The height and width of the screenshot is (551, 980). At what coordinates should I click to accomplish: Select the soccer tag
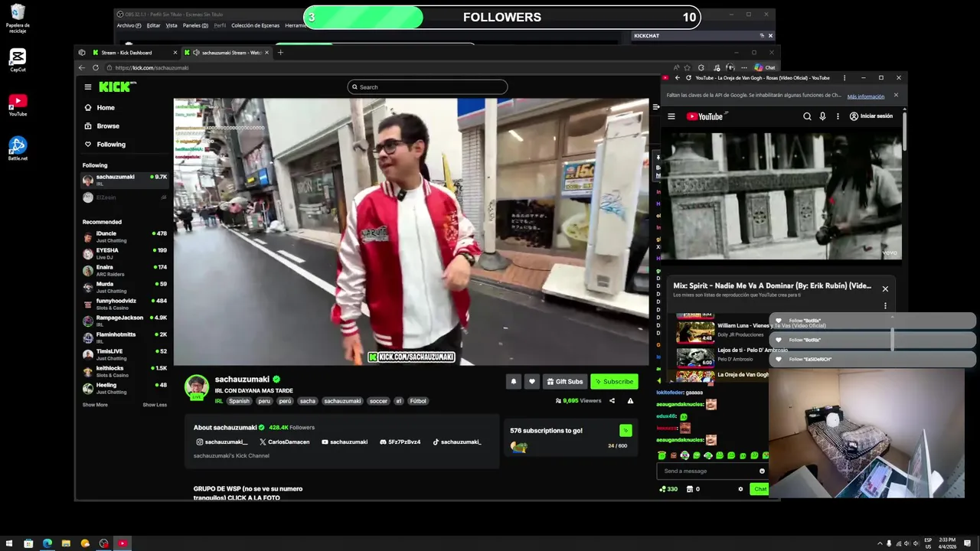click(378, 401)
